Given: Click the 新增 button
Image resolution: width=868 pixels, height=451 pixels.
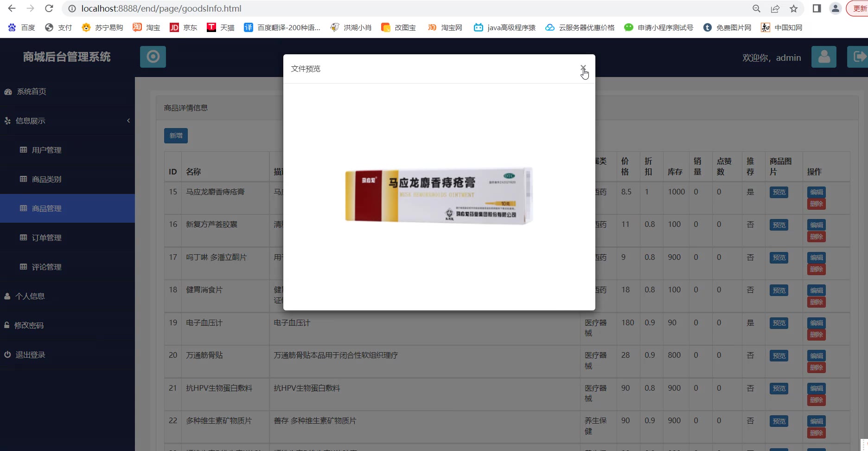Looking at the screenshot, I should click(176, 135).
